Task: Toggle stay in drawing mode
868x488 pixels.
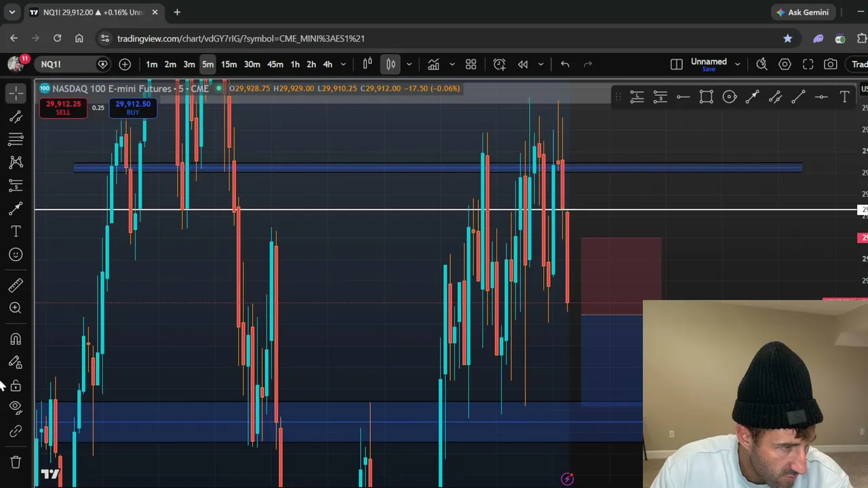Action: (16, 362)
